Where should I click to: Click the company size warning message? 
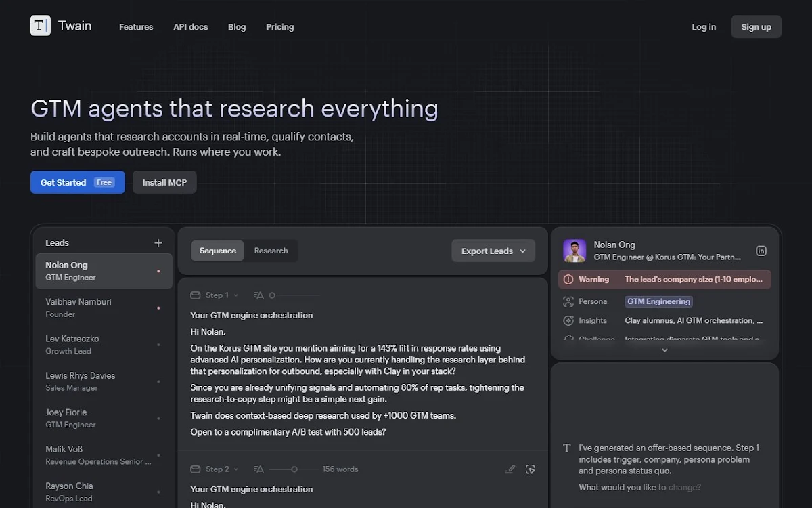pyautogui.click(x=694, y=279)
